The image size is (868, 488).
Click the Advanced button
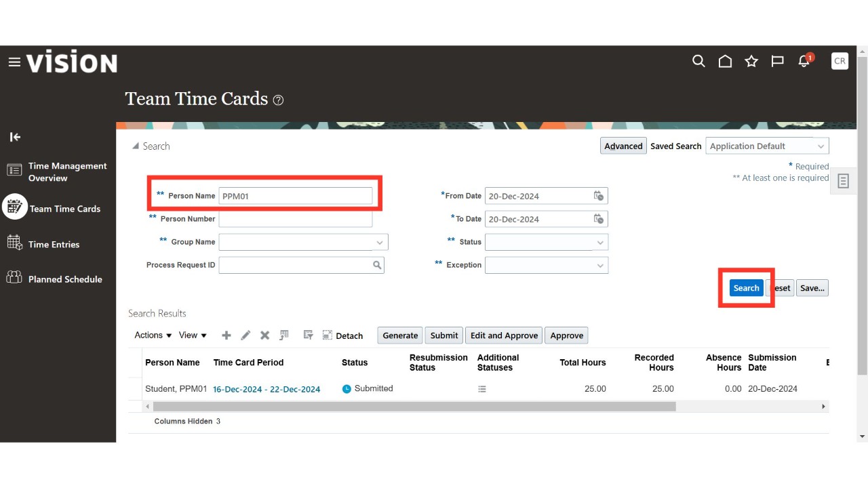tap(623, 146)
